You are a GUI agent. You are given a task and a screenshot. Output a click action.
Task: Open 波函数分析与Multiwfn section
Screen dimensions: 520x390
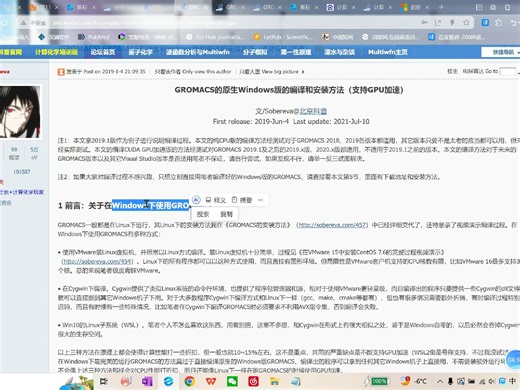pyautogui.click(x=198, y=52)
